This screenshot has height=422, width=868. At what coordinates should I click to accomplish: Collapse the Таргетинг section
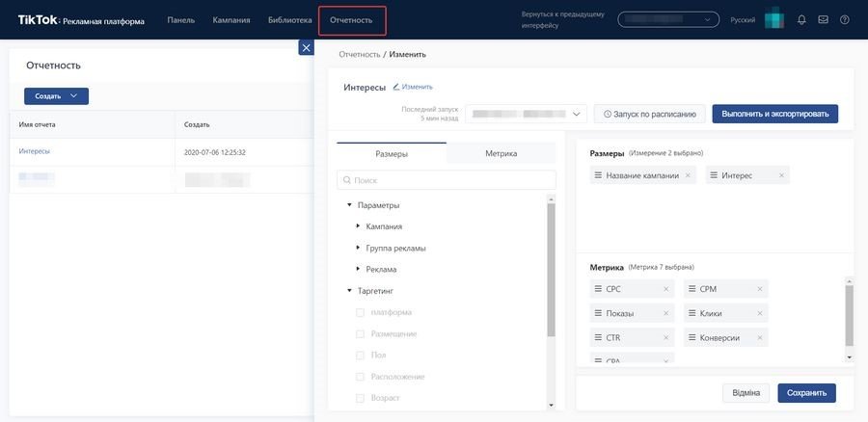point(349,290)
